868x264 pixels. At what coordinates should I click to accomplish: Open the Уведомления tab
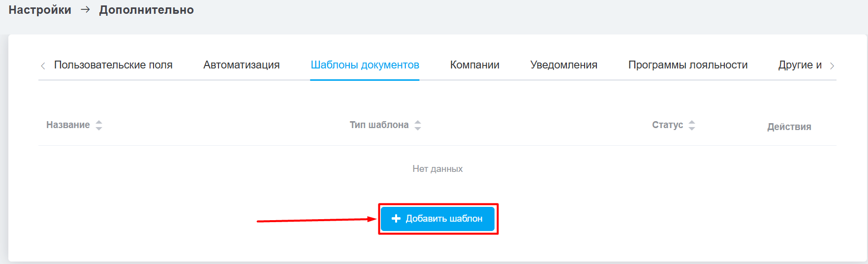click(x=564, y=65)
